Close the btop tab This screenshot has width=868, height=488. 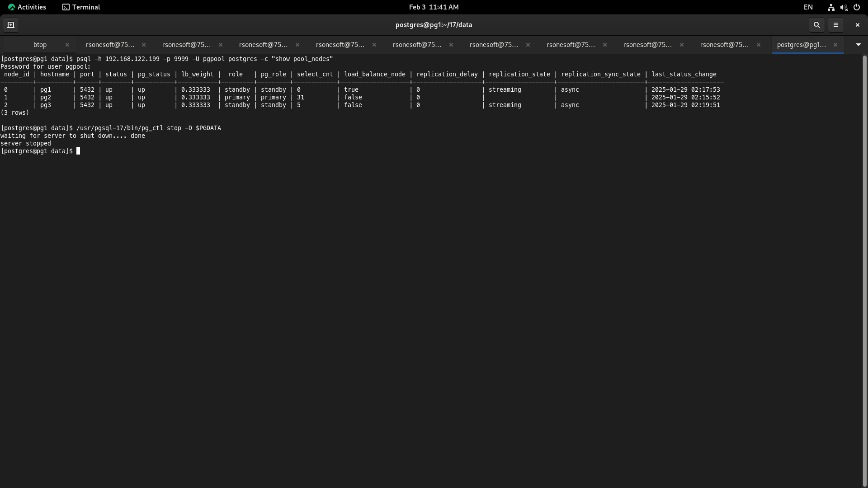67,45
